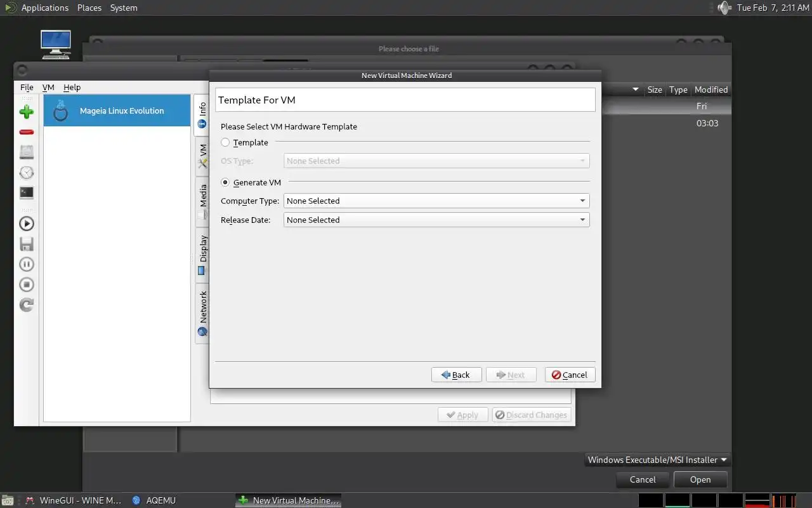Pause the VM with the pause icon
This screenshot has height=508, width=812.
(27, 264)
